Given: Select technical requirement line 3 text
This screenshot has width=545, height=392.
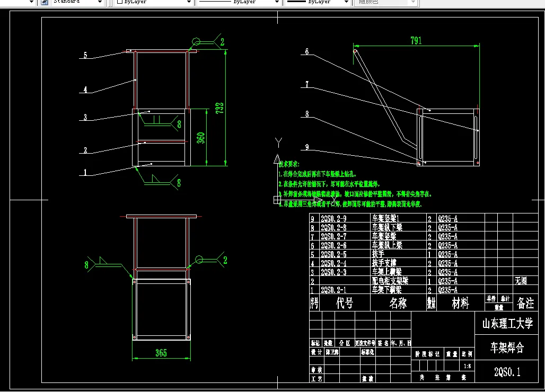Looking at the screenshot, I should tap(355, 194).
